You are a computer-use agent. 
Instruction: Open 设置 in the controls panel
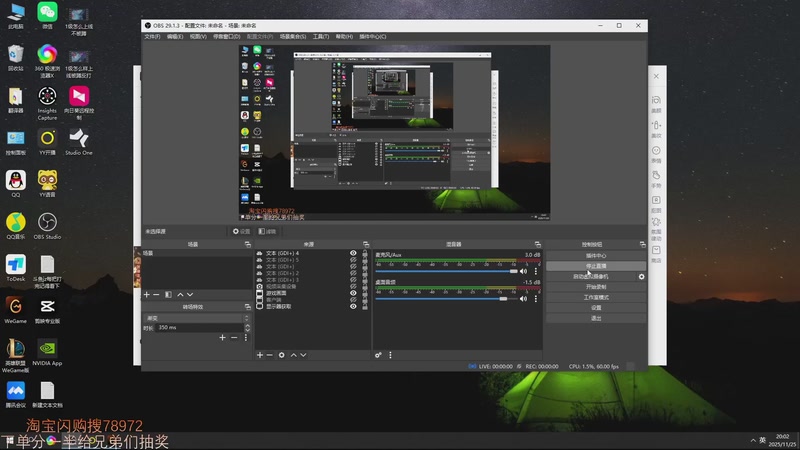[596, 308]
